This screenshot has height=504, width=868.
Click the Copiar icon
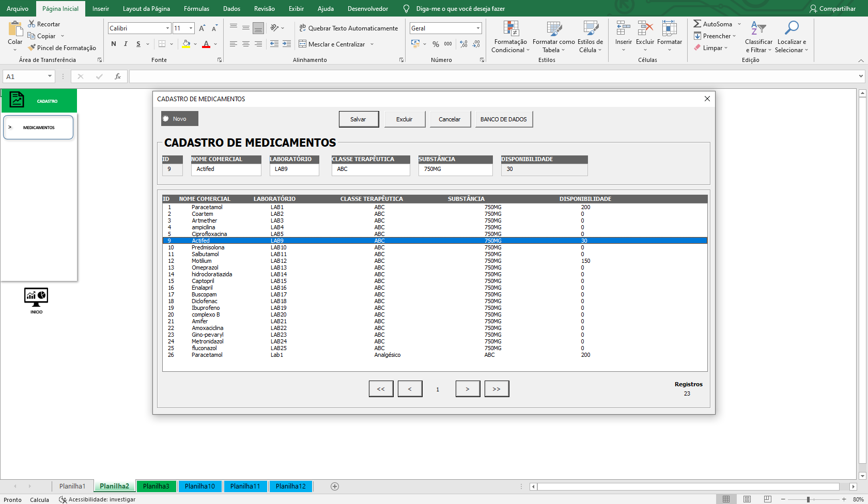click(32, 36)
